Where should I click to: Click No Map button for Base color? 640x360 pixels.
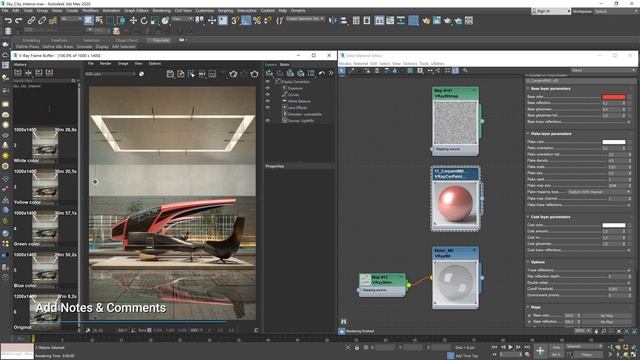click(607, 316)
